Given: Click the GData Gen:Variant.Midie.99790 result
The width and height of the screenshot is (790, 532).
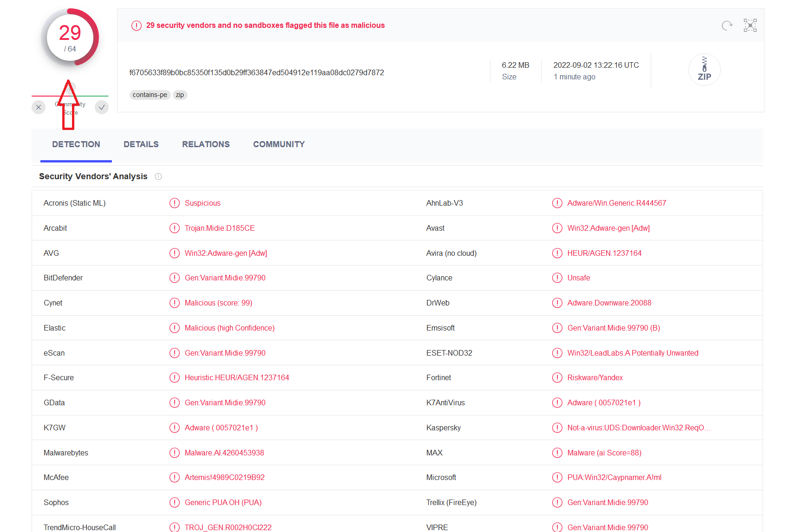Looking at the screenshot, I should (225, 402).
